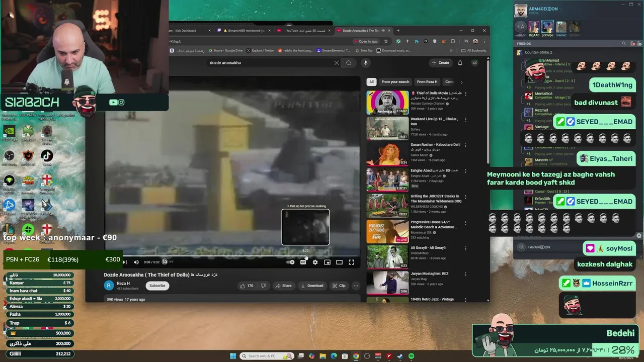Image resolution: width=644 pixels, height=362 pixels.
Task: Open Spotify from the taskbar
Action: pos(411,356)
